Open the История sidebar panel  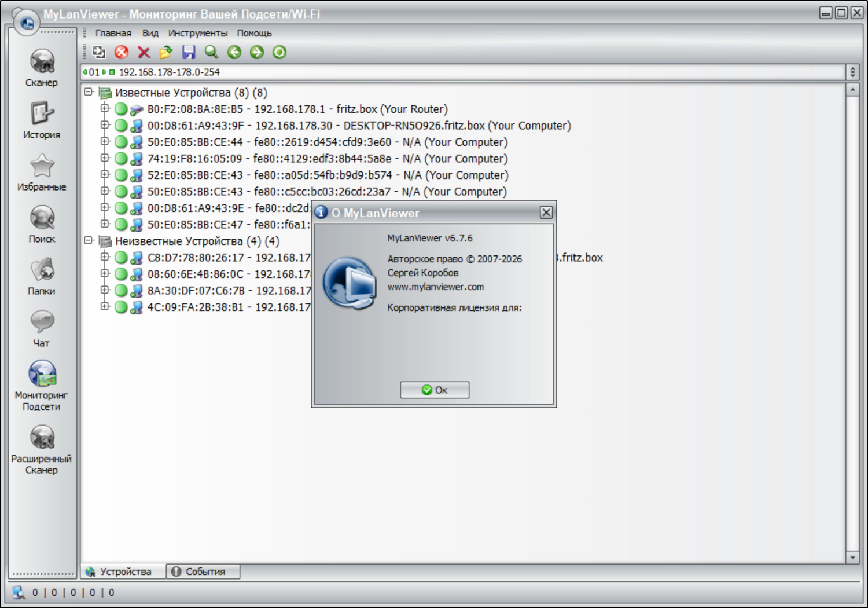(x=42, y=120)
